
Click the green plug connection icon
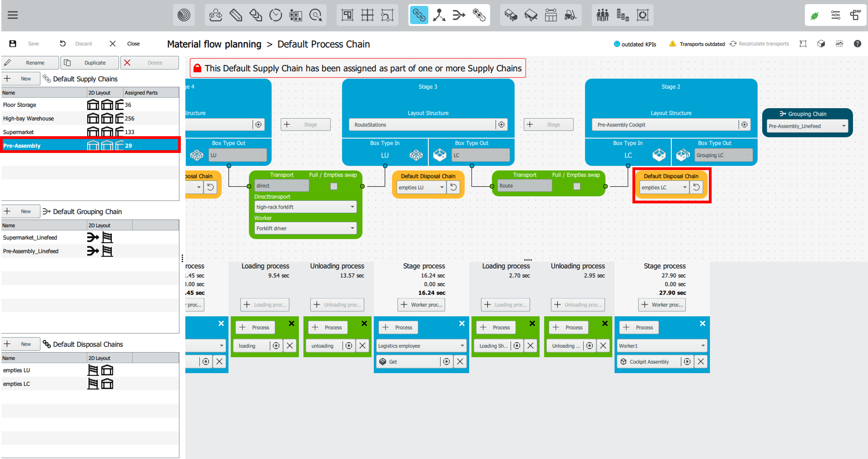point(815,16)
